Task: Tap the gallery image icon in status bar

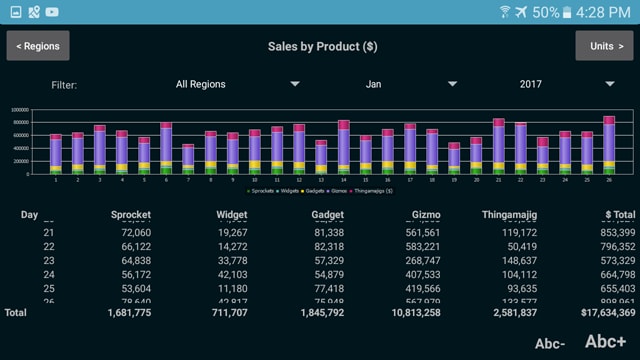Action: [16, 12]
